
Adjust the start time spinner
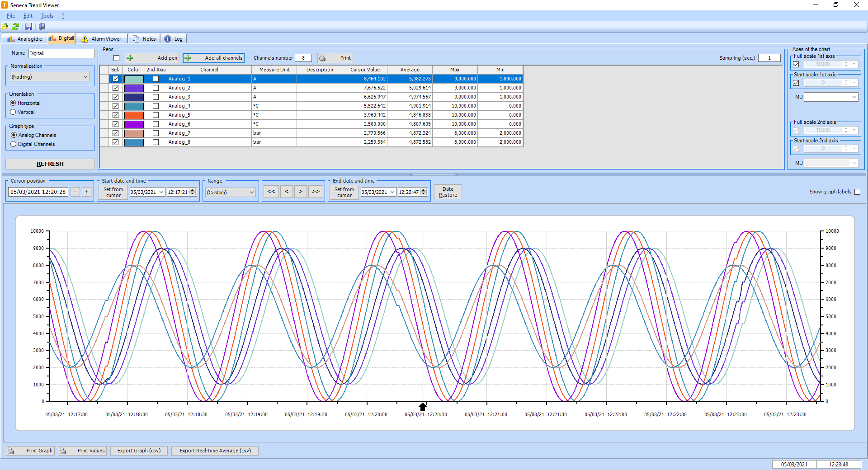[x=193, y=192]
